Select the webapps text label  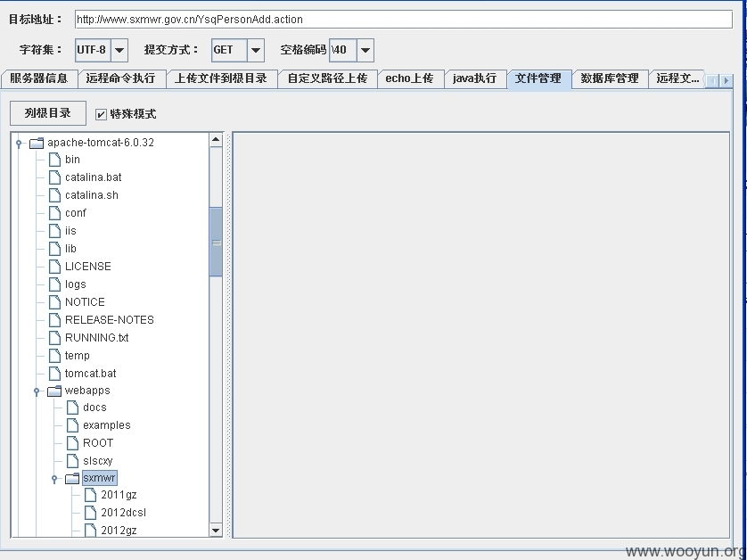(x=87, y=391)
